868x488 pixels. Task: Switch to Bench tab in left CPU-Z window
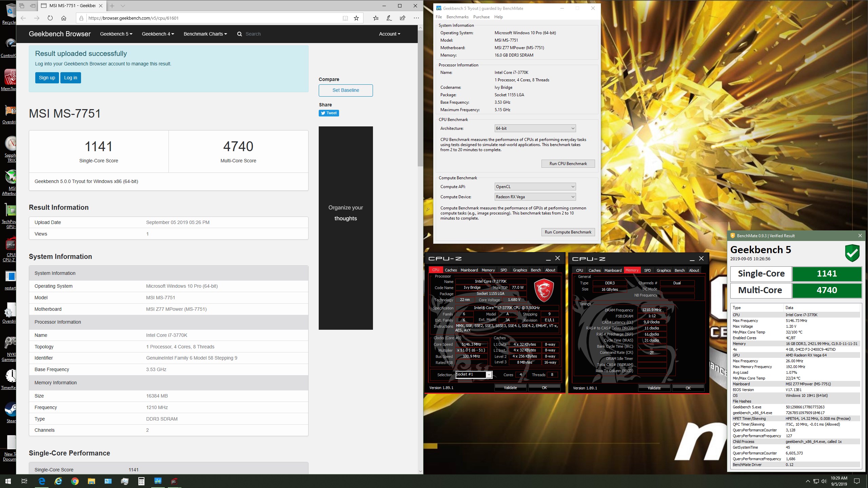(x=536, y=270)
